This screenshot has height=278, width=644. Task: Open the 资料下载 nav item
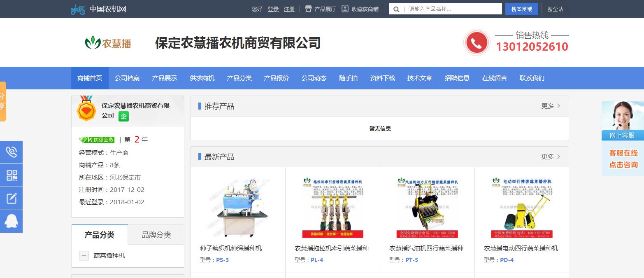coord(383,78)
